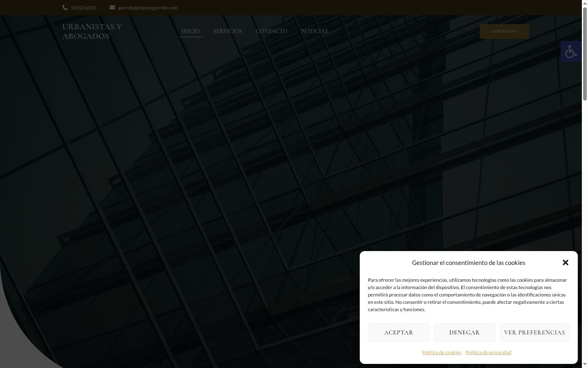Click the page vertical scrollbar thumb
The height and width of the screenshot is (368, 588).
585,53
